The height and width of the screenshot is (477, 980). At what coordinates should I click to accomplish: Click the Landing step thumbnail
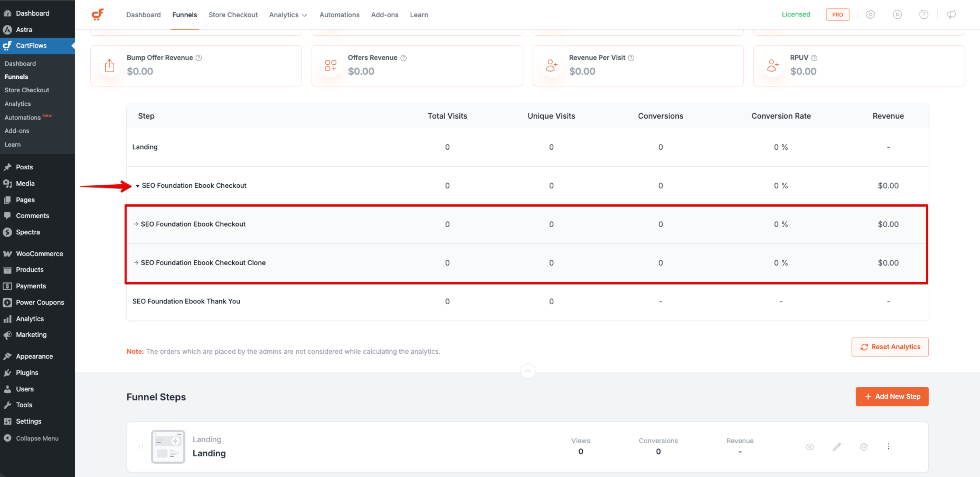168,447
